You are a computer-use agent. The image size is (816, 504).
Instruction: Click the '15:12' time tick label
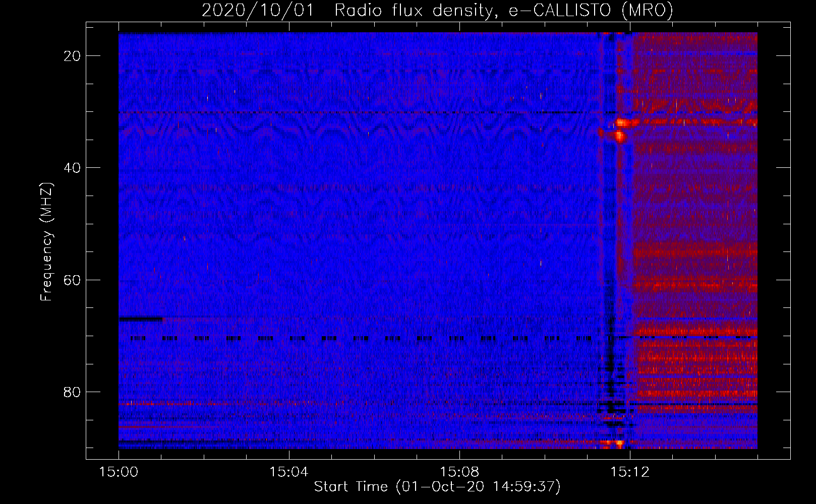tap(630, 472)
